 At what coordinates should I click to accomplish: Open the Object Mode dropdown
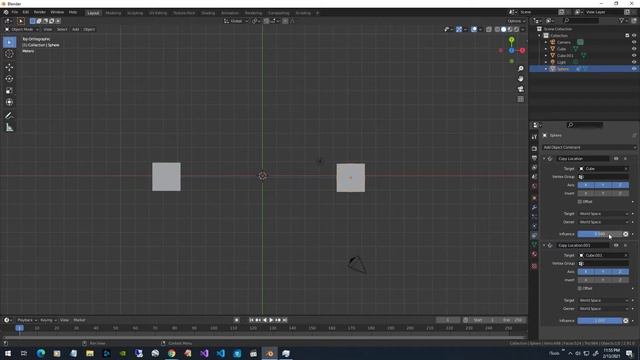[22, 29]
